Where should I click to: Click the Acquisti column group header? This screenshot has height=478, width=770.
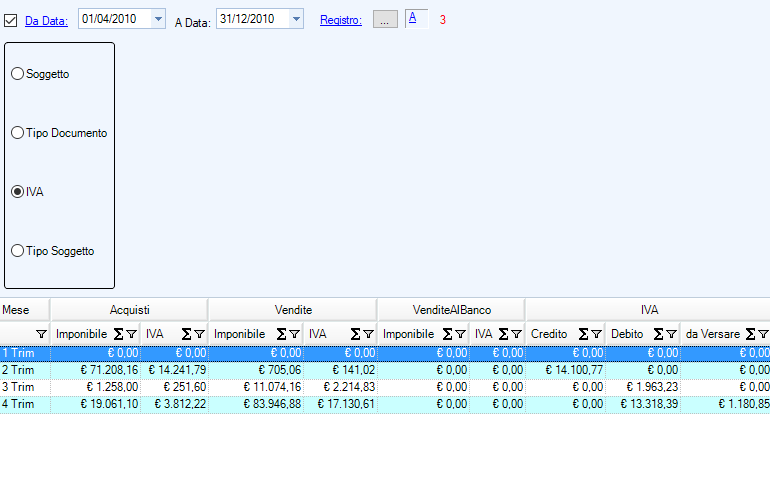click(x=129, y=310)
